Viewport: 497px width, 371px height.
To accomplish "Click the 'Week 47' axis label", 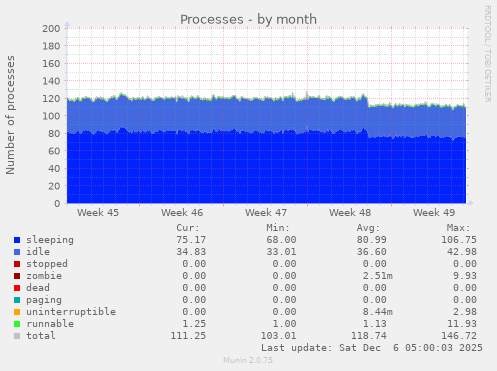I will (x=266, y=213).
